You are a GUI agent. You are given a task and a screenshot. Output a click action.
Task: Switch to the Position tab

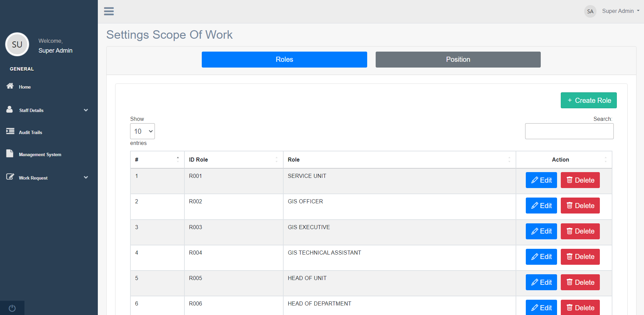458,60
